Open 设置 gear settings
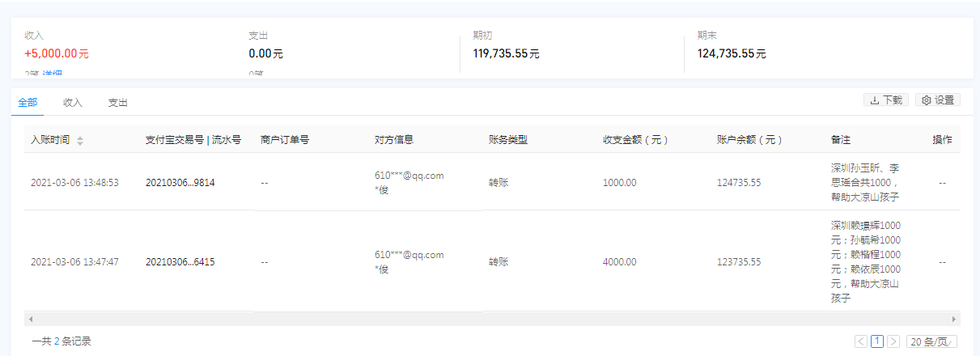This screenshot has height=356, width=980. pos(938,100)
